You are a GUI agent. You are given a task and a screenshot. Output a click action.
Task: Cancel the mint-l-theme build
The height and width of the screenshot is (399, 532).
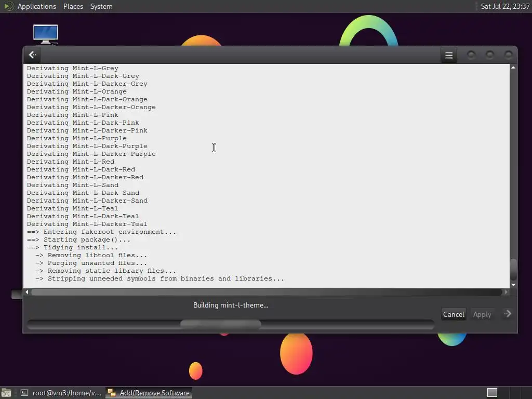pos(453,314)
